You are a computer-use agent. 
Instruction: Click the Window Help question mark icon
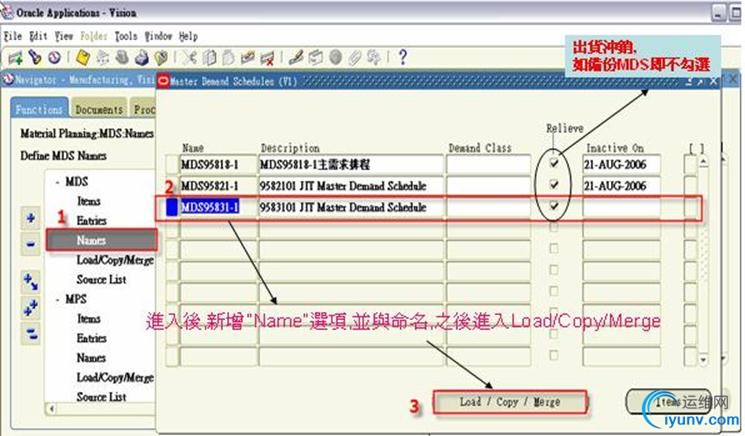coord(402,57)
